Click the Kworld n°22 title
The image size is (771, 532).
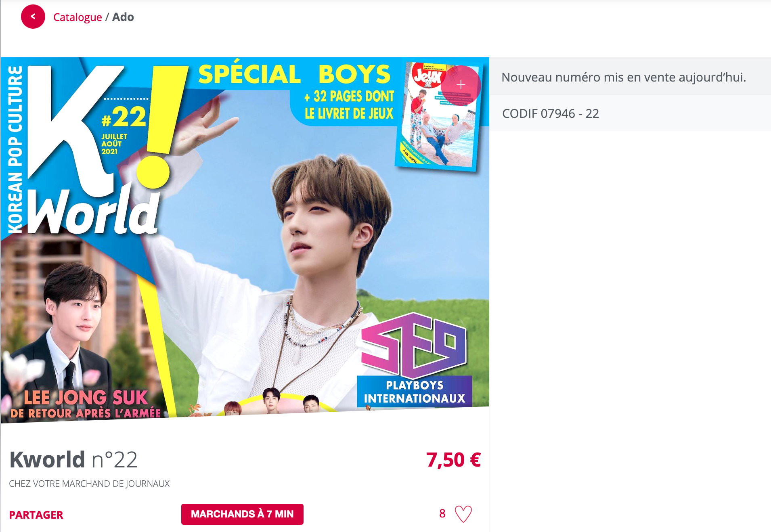(x=73, y=459)
